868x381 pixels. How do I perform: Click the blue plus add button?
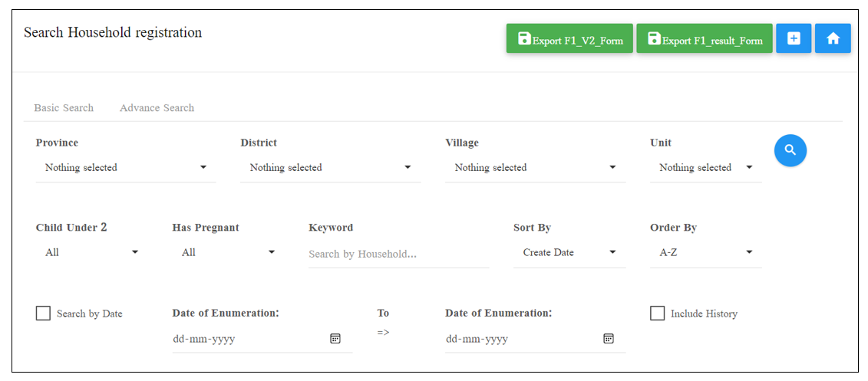pos(794,38)
